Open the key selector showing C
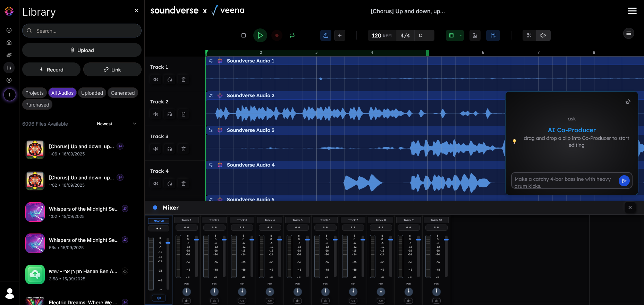644x305 pixels. pyautogui.click(x=424, y=35)
